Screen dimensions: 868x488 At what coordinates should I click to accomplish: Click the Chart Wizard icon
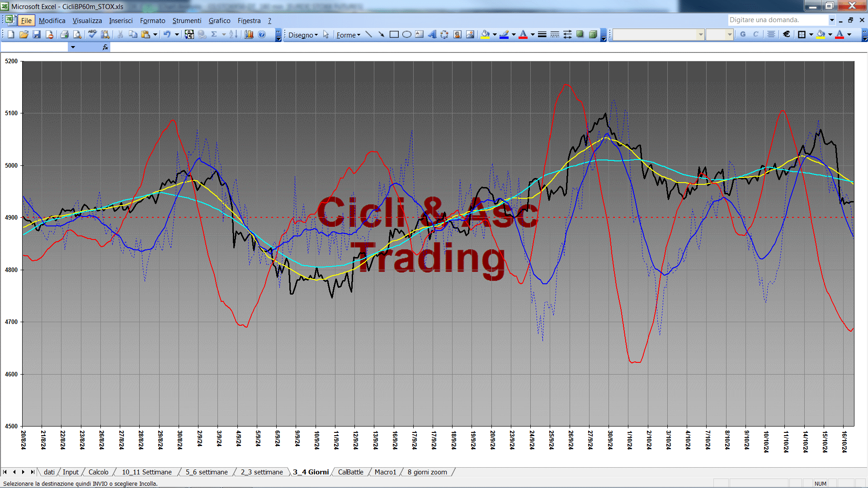[x=249, y=34]
